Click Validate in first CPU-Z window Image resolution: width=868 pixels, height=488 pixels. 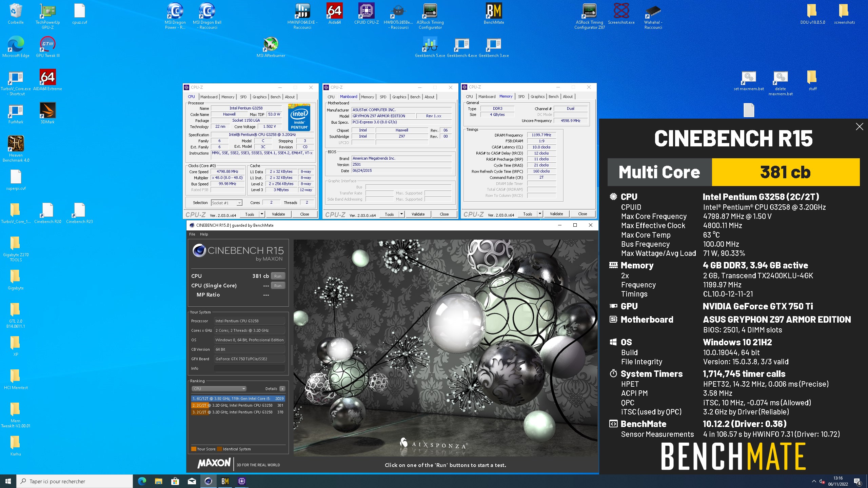(278, 214)
